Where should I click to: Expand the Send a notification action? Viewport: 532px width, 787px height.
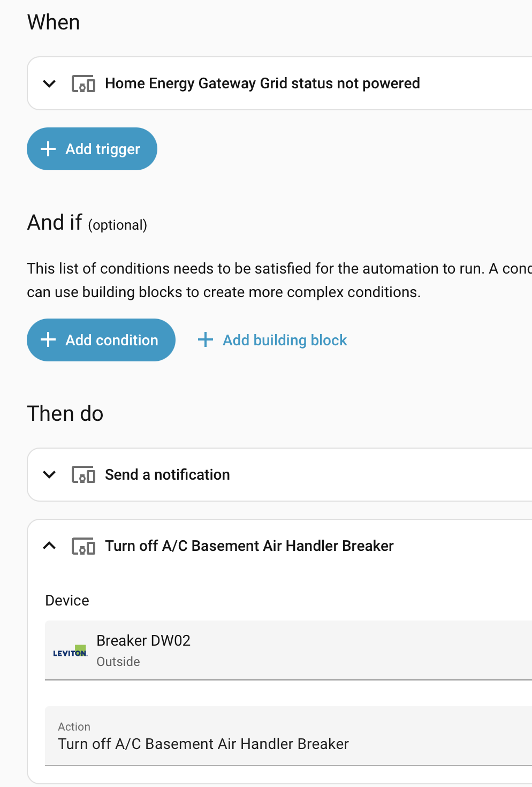point(49,475)
